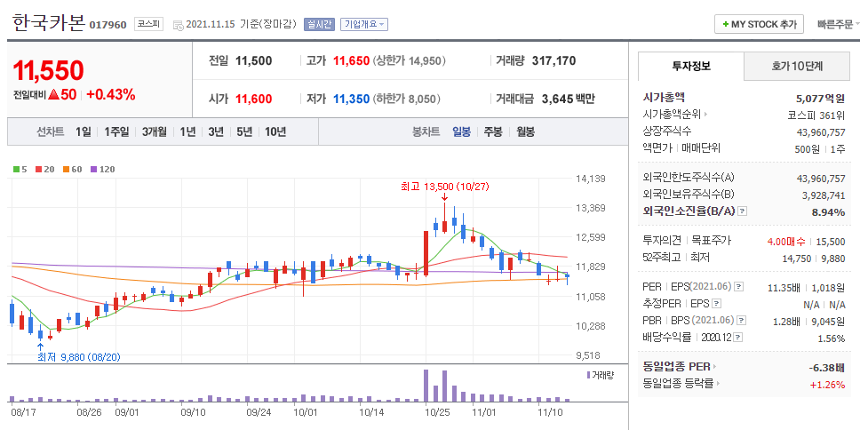This screenshot has width=868, height=430.
Task: Click the red up-triangle beside 전일대비 50
Action: click(x=53, y=95)
